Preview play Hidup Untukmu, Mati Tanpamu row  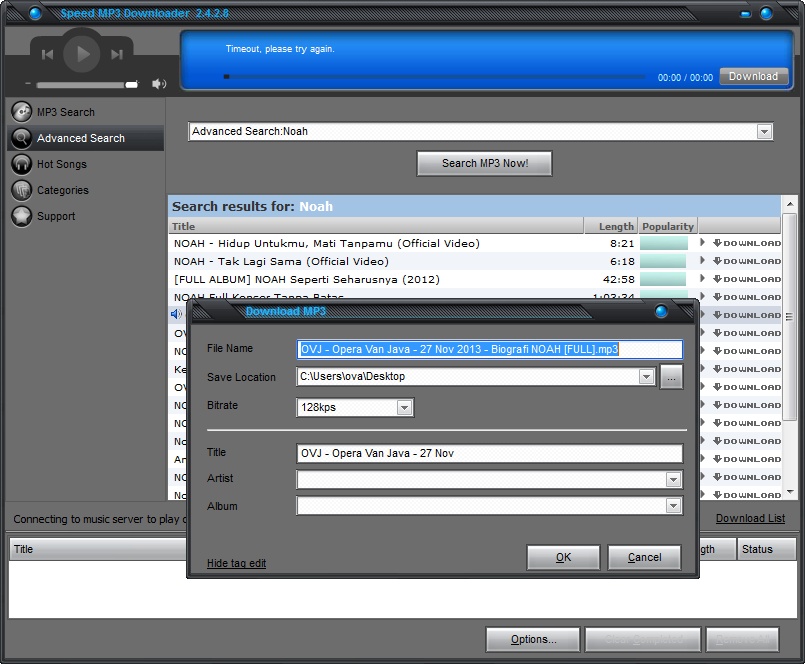pyautogui.click(x=702, y=242)
